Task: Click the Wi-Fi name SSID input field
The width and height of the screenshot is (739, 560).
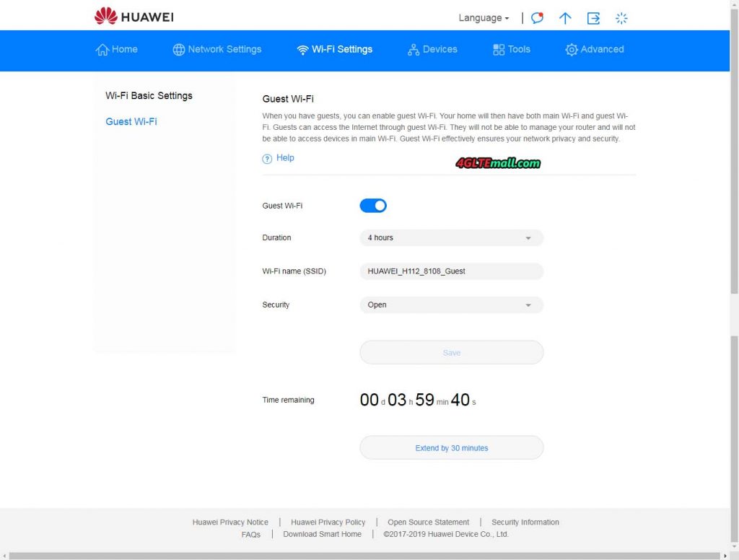Action: tap(451, 271)
